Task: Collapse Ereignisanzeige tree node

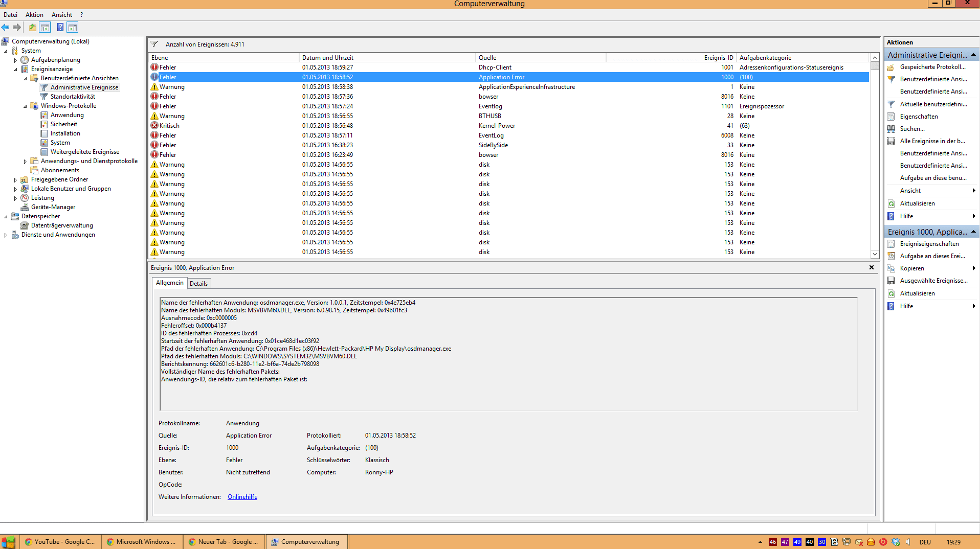Action: [x=15, y=69]
